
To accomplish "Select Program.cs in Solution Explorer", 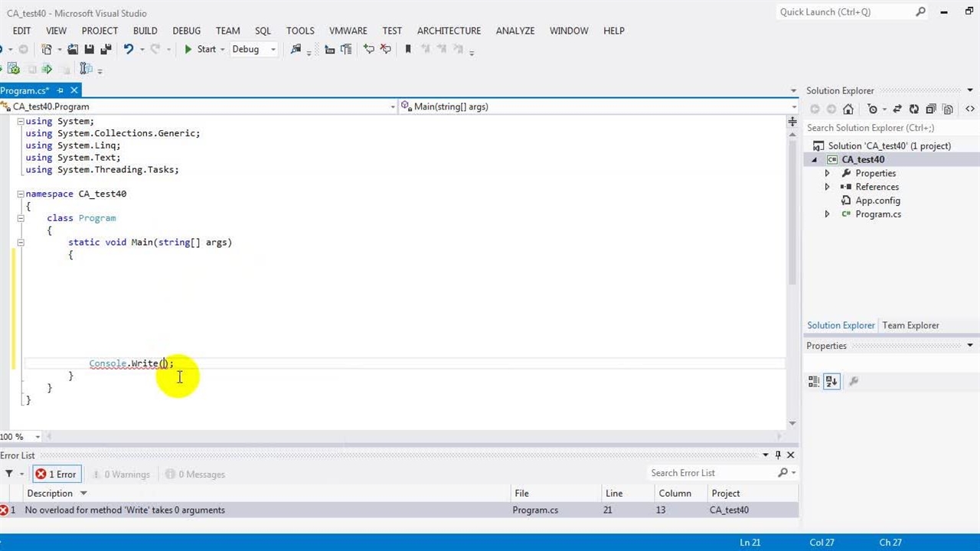I will coord(877,214).
